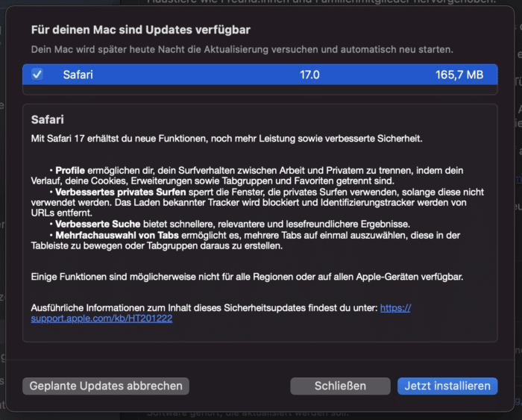
Task: Click the bold "Mehrfachauswahl von Tabs" text
Action: coord(117,235)
